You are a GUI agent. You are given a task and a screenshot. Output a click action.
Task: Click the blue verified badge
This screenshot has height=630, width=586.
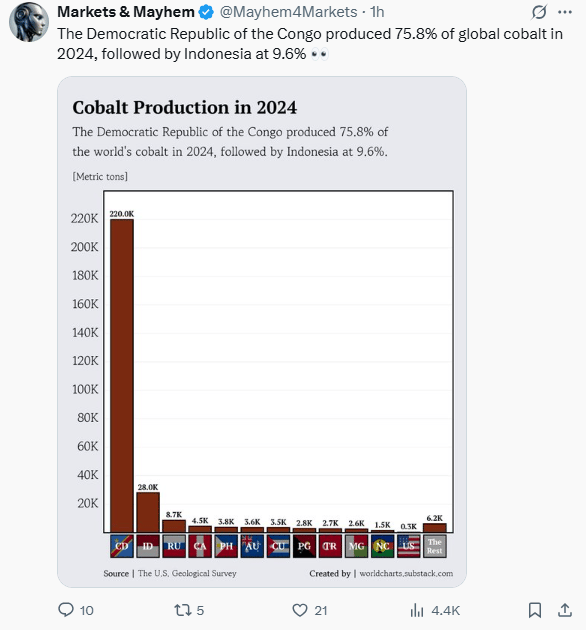coord(207,12)
